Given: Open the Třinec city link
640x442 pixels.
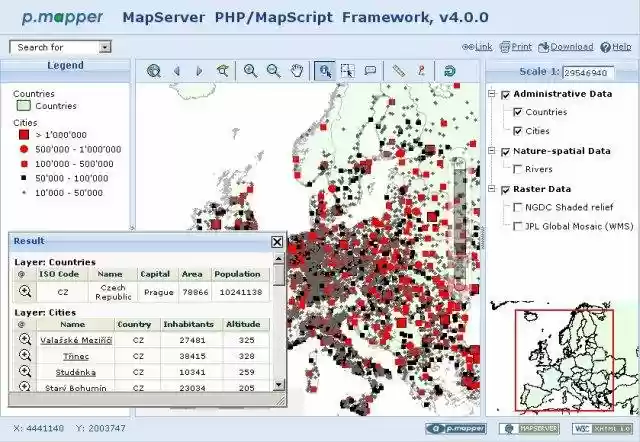Looking at the screenshot, I should click(x=76, y=356).
